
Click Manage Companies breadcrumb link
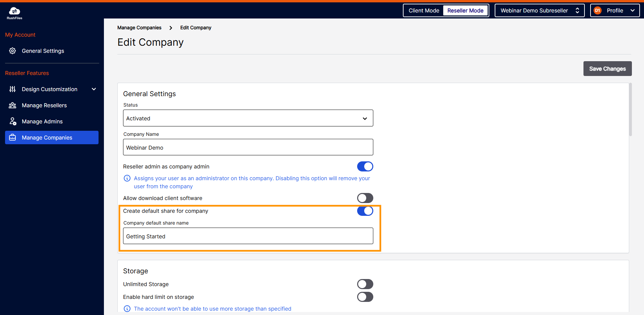139,28
